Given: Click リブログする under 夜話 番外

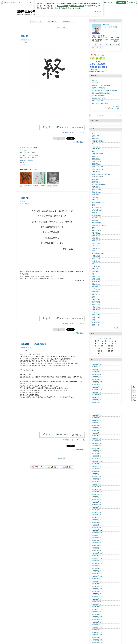Looking at the screenshot, I should (77, 318).
